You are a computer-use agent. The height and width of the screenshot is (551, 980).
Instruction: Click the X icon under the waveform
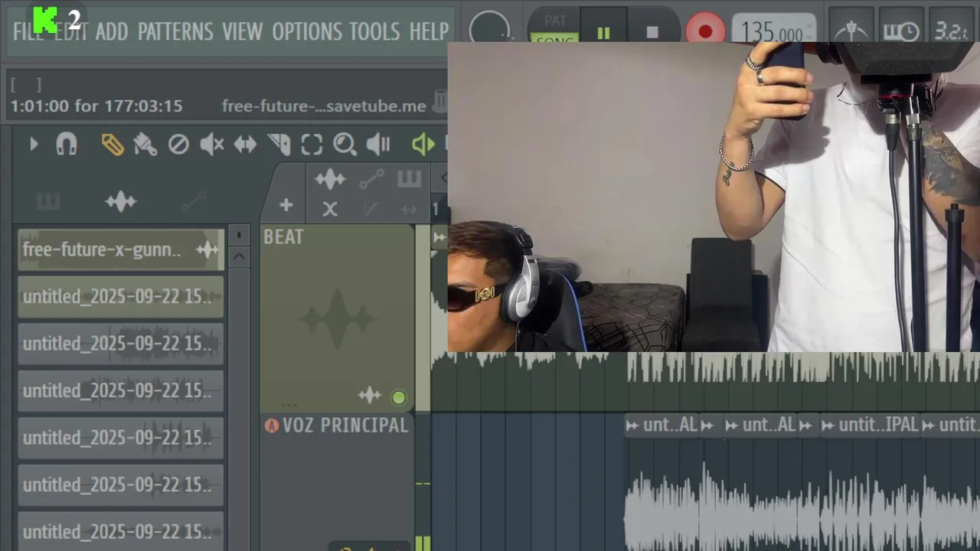[x=330, y=209]
